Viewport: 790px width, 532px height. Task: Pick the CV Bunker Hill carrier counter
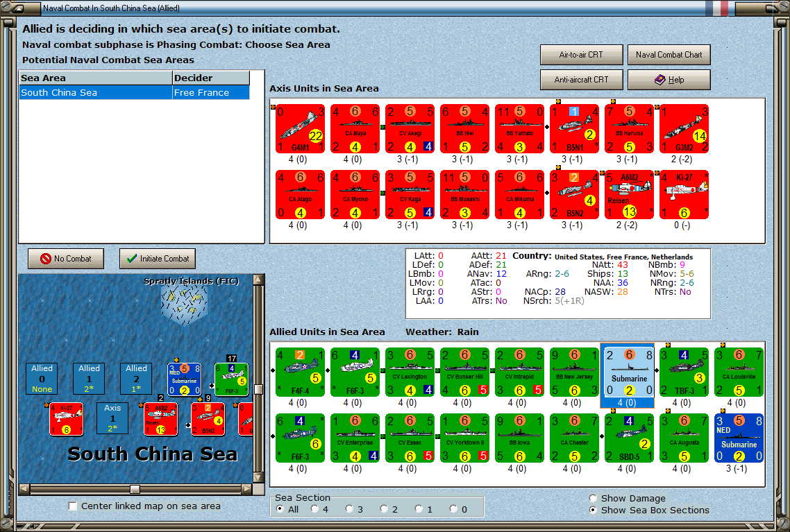[465, 372]
